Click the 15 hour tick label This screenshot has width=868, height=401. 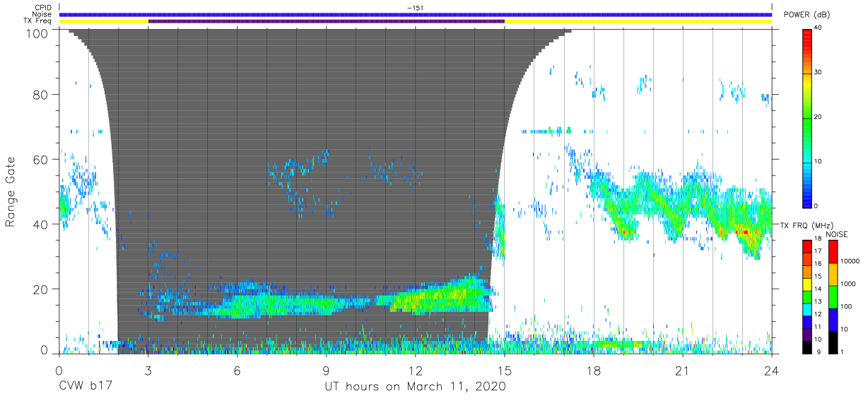tap(505, 371)
